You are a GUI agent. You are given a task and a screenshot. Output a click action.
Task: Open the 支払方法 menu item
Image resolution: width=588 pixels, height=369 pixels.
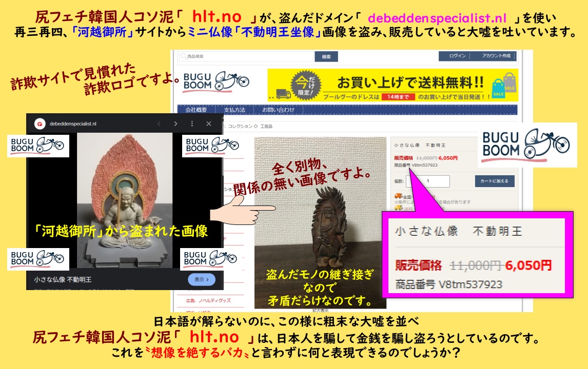point(234,110)
